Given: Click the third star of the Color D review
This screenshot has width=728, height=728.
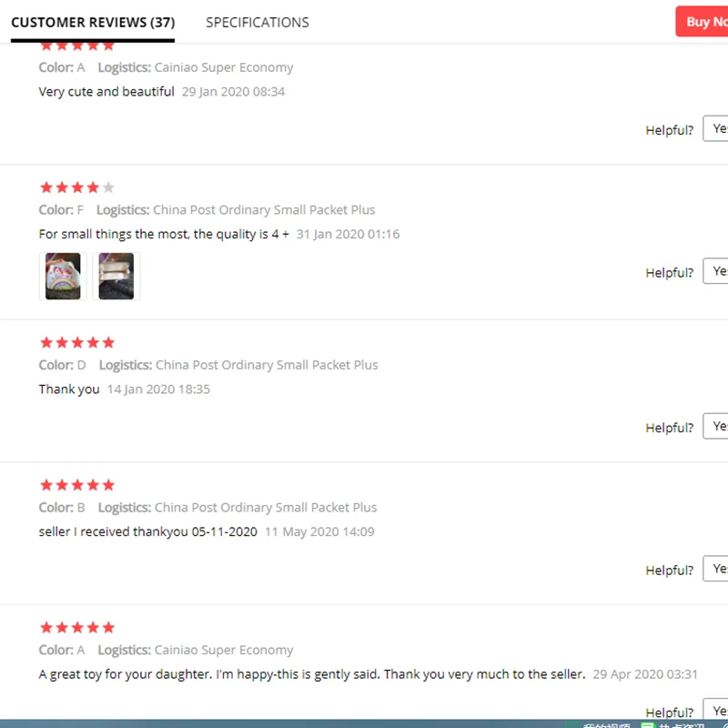Looking at the screenshot, I should [x=77, y=343].
